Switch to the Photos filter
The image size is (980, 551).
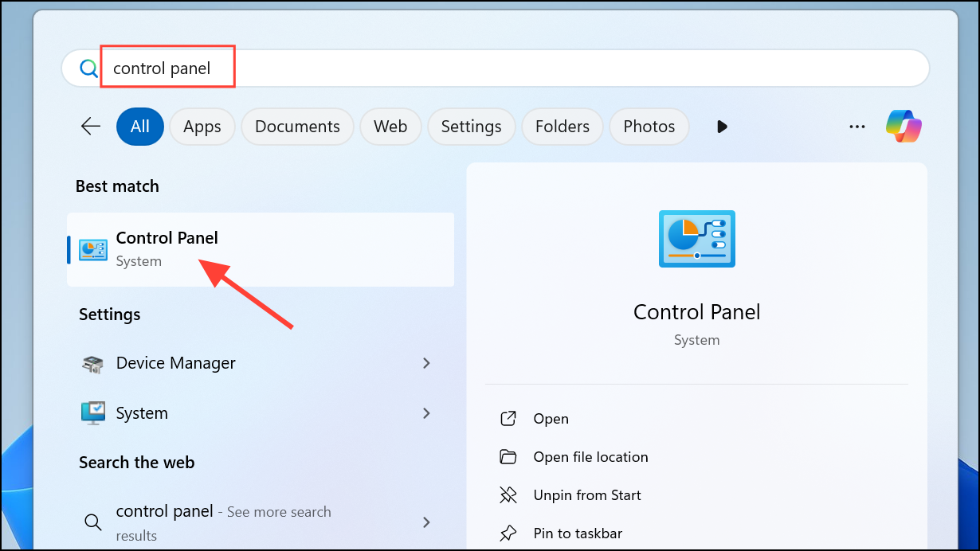click(649, 127)
